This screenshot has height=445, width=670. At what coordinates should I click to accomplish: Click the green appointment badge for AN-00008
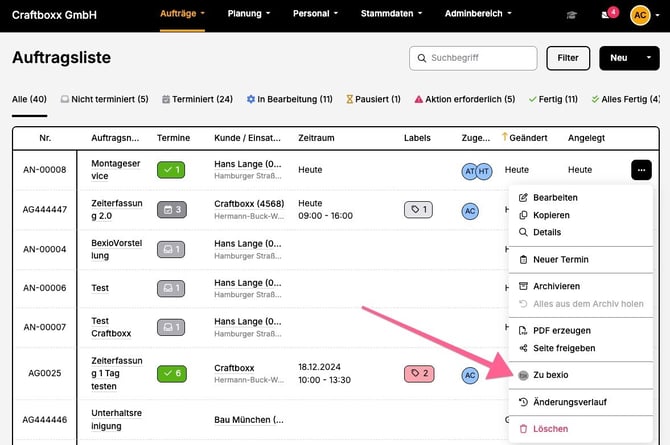(171, 170)
